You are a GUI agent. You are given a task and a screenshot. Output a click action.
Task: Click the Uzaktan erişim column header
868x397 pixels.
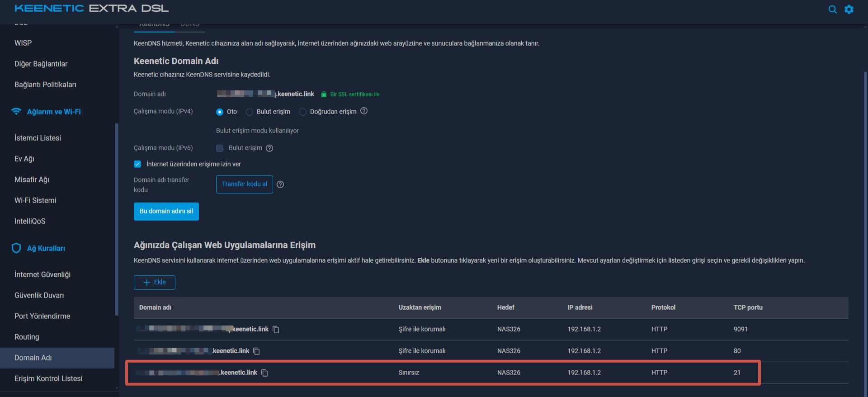[x=420, y=307]
